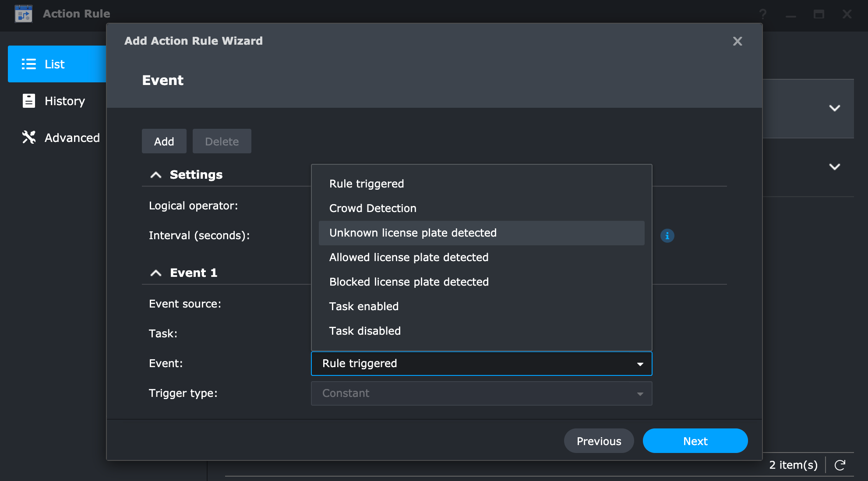Open the History section

(64, 101)
